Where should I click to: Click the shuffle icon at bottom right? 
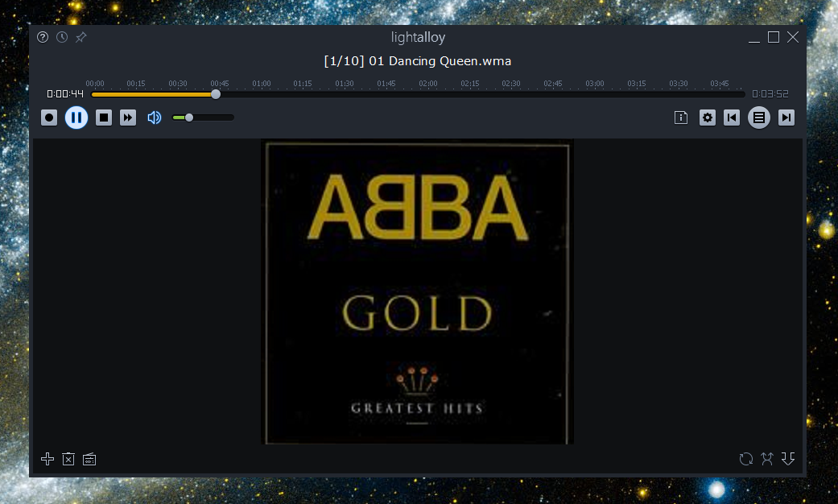click(x=767, y=459)
